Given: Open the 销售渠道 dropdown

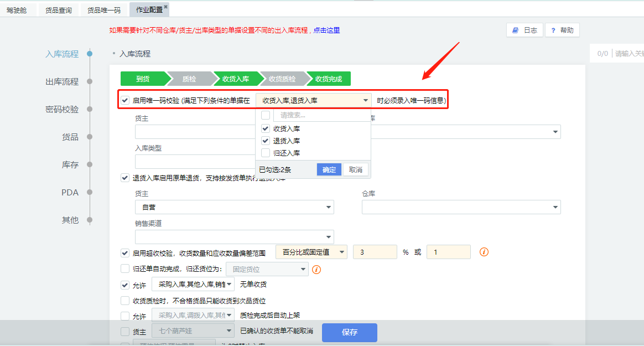Looking at the screenshot, I should click(x=234, y=237).
